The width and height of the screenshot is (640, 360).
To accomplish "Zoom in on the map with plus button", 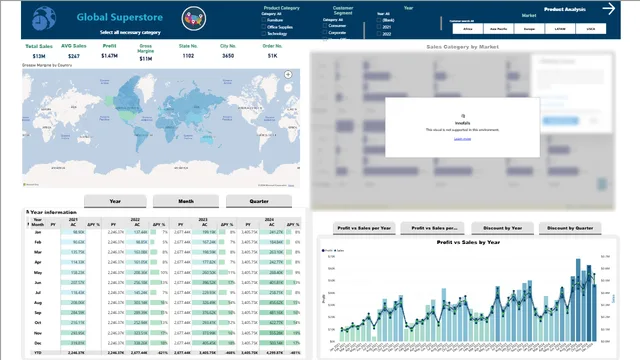I will click(288, 74).
